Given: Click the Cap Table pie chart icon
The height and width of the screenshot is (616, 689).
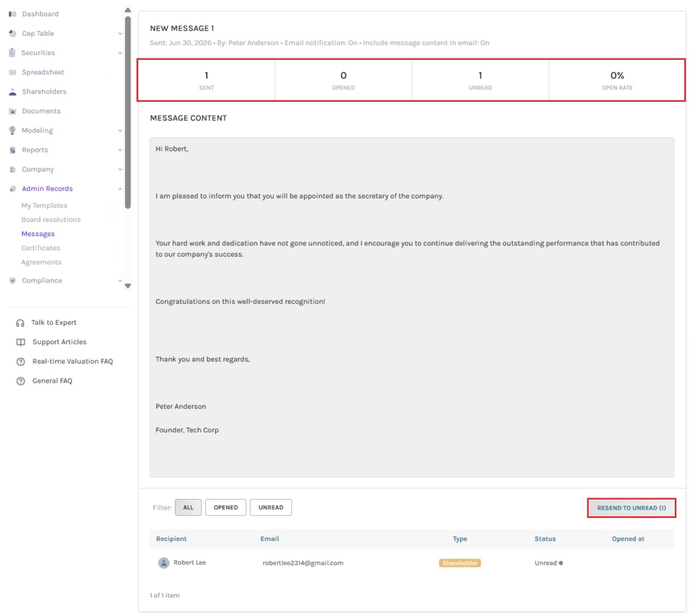Looking at the screenshot, I should tap(12, 34).
